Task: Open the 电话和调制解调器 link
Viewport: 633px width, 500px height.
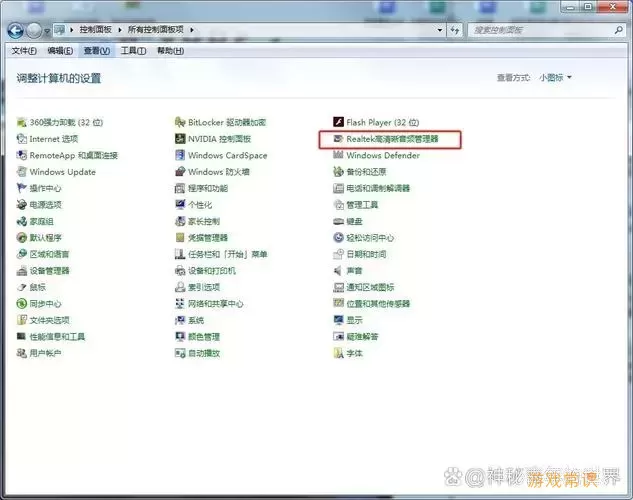Action: pos(378,188)
